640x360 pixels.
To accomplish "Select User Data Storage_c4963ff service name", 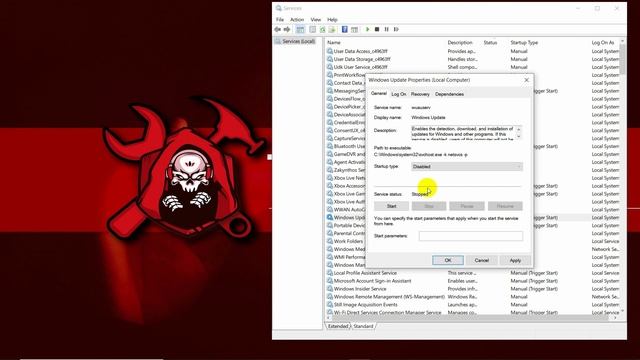I will (x=362, y=59).
